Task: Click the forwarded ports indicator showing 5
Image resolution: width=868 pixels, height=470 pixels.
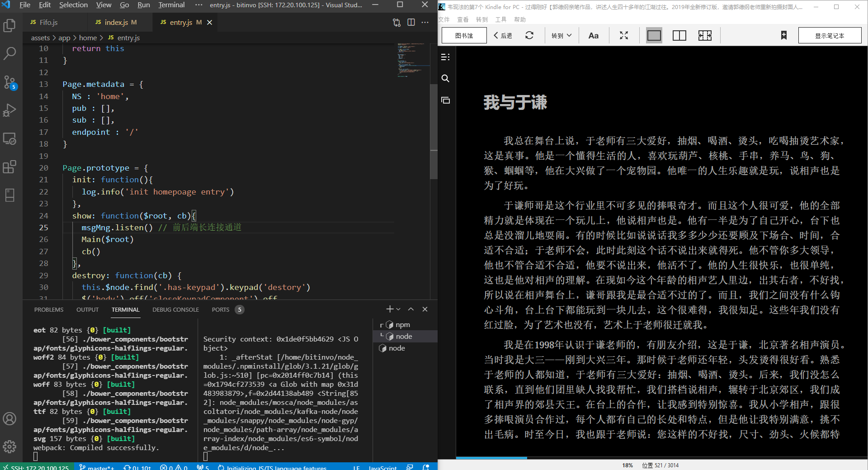Action: point(203,467)
